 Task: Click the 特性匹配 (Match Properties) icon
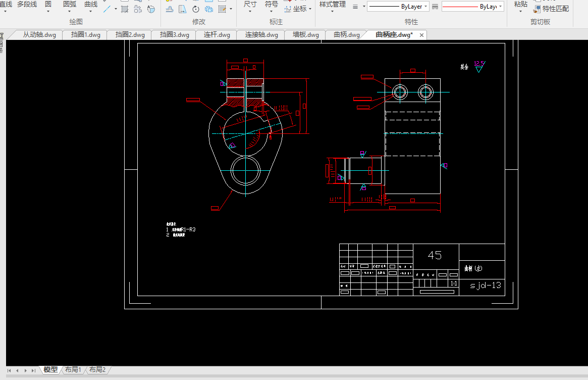538,9
